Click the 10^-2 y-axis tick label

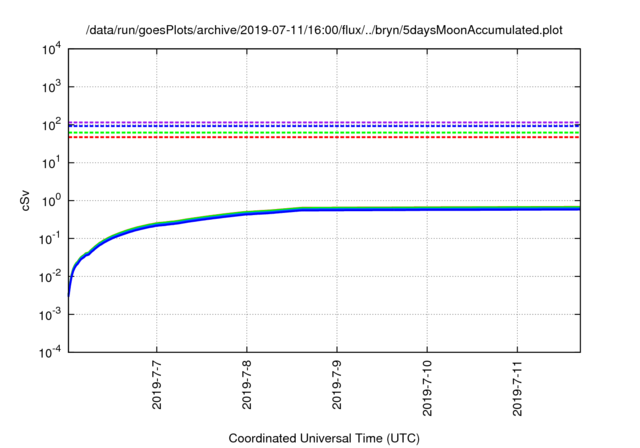pyautogui.click(x=51, y=276)
